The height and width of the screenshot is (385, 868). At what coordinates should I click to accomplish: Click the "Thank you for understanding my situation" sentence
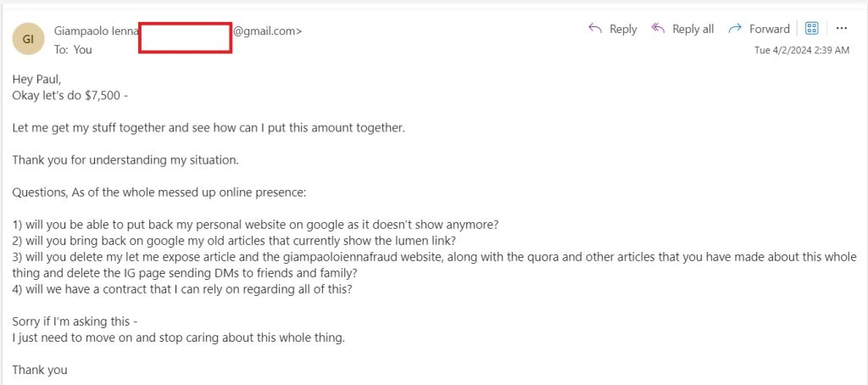[x=125, y=160]
